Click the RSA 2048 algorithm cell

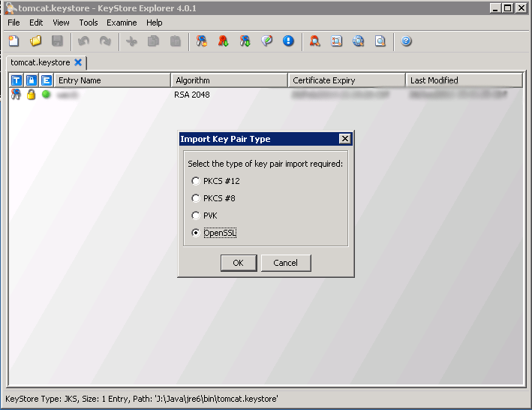click(192, 95)
